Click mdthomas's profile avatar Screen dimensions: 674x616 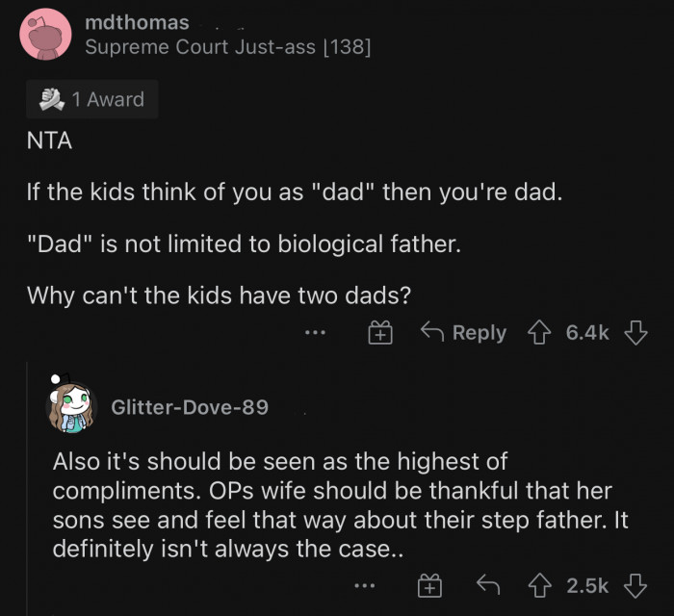(x=45, y=35)
